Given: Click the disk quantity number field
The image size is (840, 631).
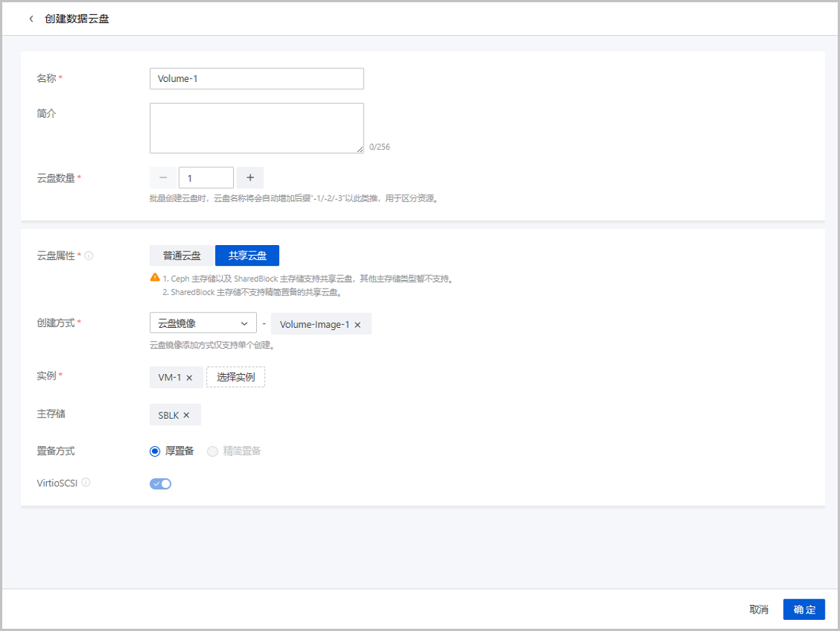Looking at the screenshot, I should point(206,178).
